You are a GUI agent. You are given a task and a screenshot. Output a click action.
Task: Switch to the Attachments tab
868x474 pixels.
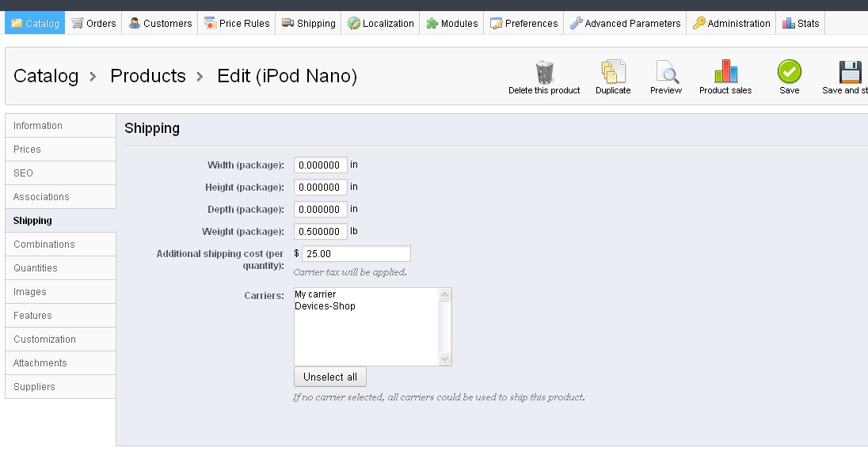tap(60, 363)
